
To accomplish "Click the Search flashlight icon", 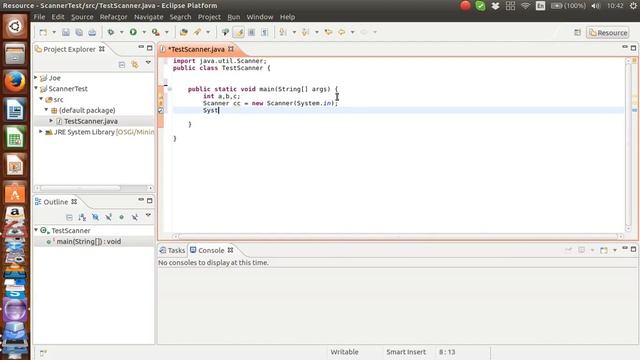I will pos(198,32).
